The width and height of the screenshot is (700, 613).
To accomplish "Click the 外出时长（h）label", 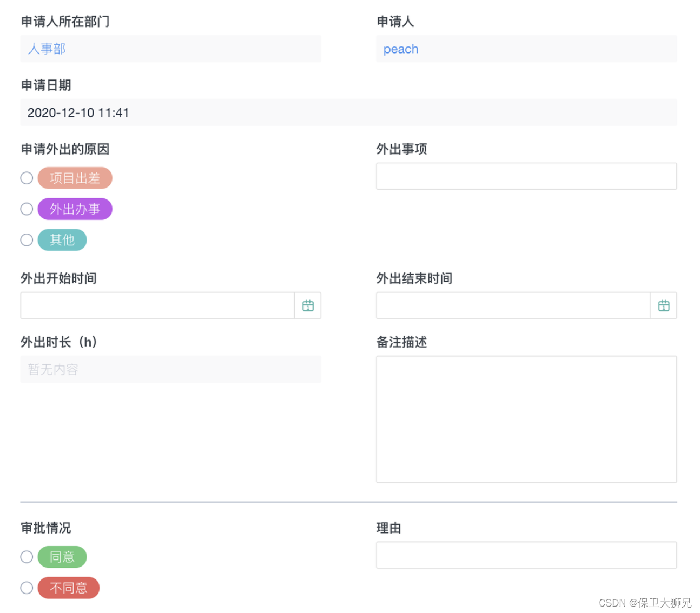I will tap(59, 342).
